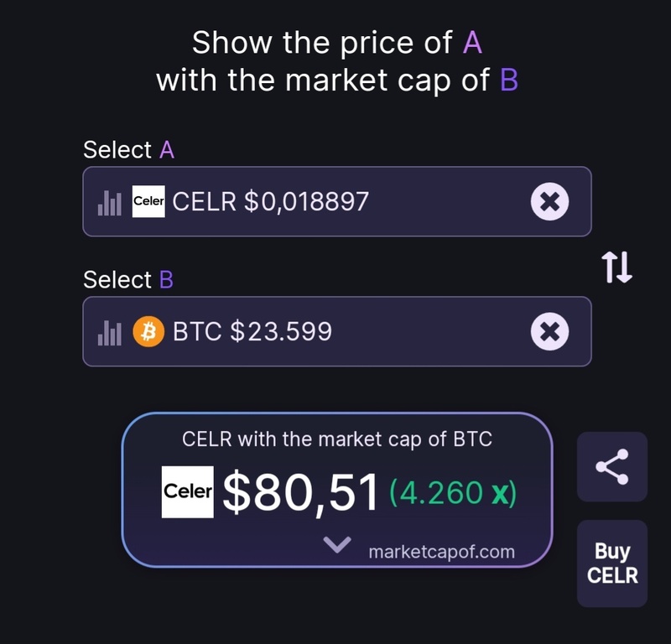Click the green 4.260 x multiplier
Screen dimensions: 671x644
(453, 493)
